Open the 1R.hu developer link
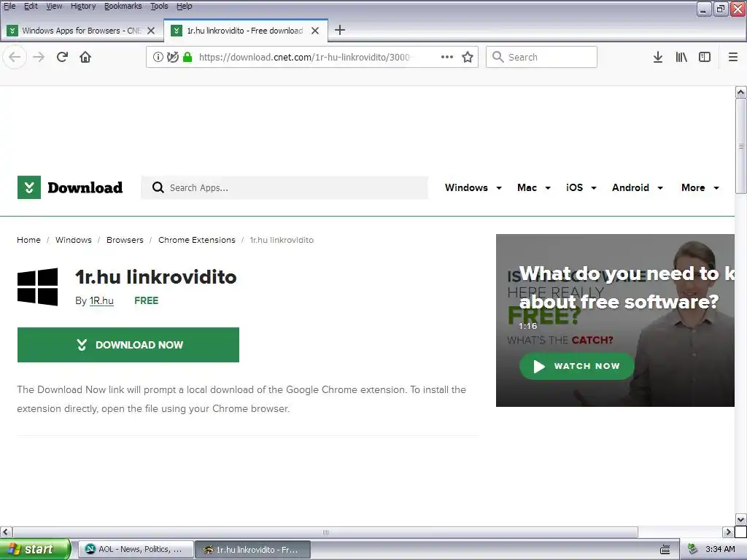The width and height of the screenshot is (747, 560). click(101, 301)
